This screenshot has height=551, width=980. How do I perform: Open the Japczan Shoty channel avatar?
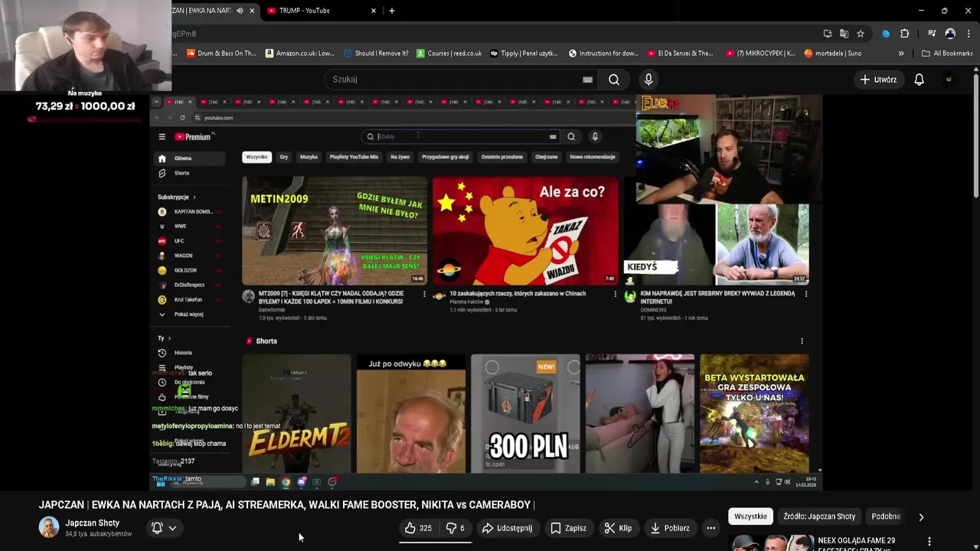coord(49,527)
